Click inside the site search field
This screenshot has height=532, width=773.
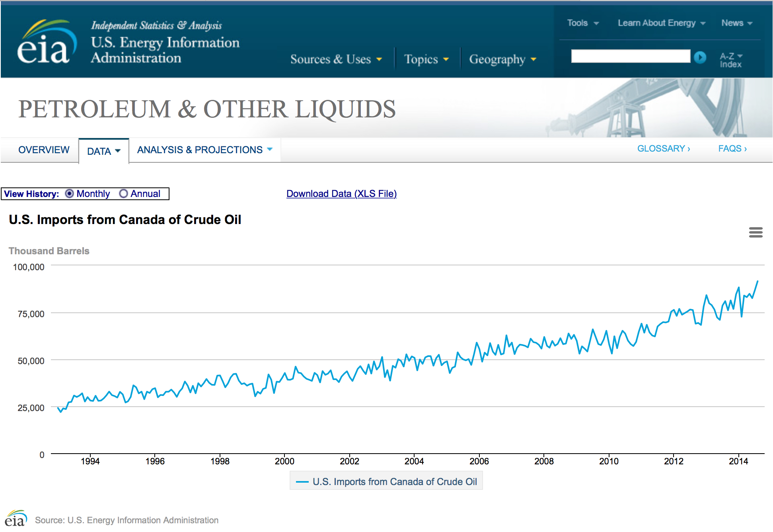click(630, 57)
